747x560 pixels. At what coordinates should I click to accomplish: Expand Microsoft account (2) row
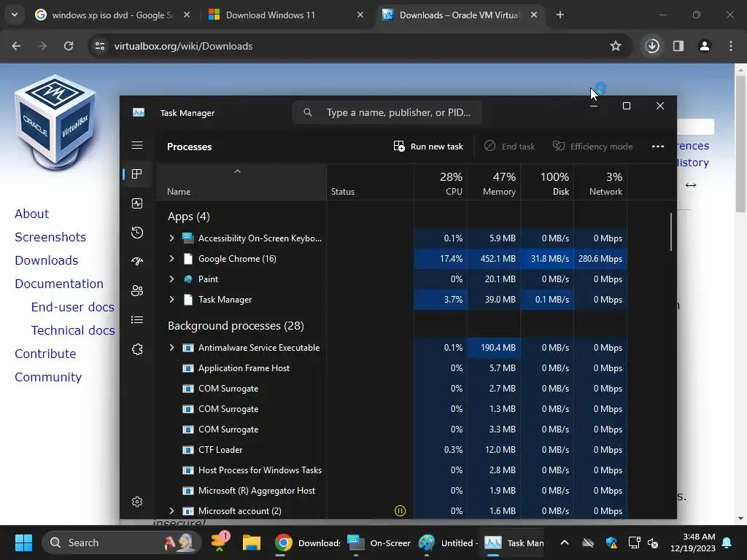pos(171,511)
